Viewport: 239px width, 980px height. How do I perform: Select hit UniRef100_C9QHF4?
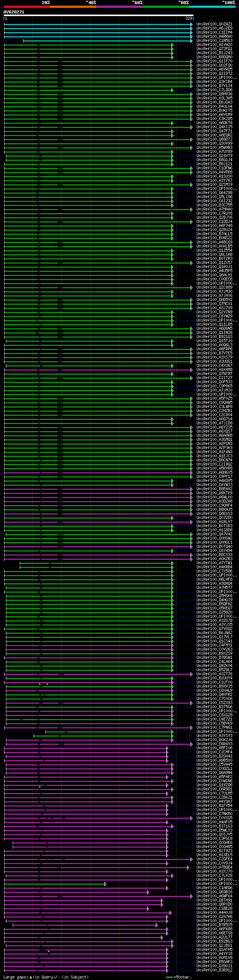(214, 506)
